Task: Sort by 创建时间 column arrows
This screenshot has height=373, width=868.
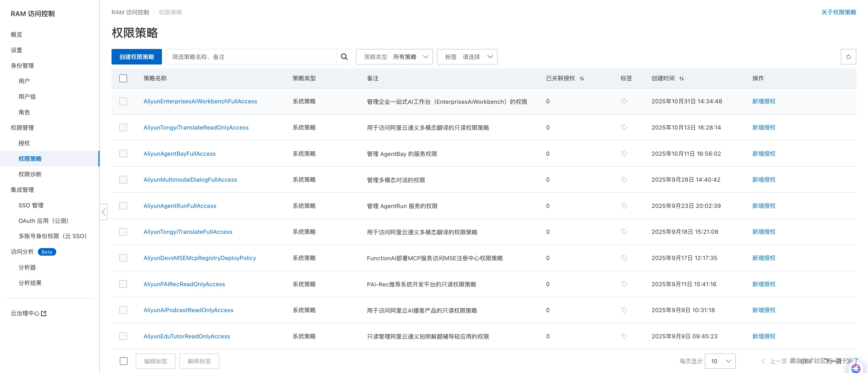Action: click(x=681, y=79)
